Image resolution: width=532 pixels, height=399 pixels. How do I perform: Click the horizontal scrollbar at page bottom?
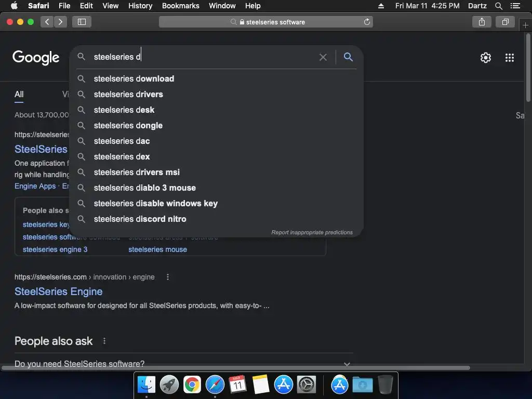(236, 368)
